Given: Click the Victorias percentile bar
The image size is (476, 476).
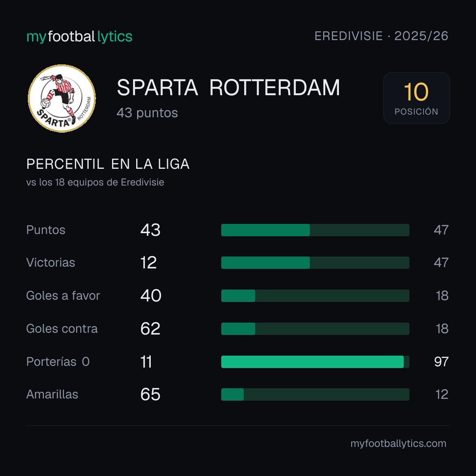Looking at the screenshot, I should (315, 263).
